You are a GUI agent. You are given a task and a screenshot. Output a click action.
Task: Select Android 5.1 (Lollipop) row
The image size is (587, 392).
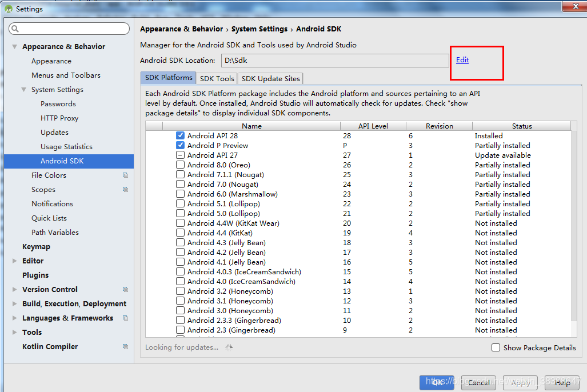tap(358, 203)
